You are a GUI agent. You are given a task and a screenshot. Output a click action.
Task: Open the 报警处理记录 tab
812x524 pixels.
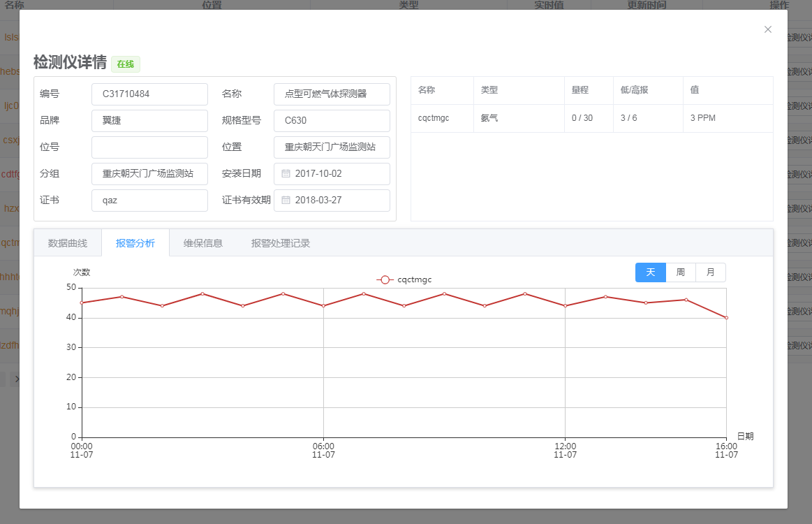[x=281, y=243]
